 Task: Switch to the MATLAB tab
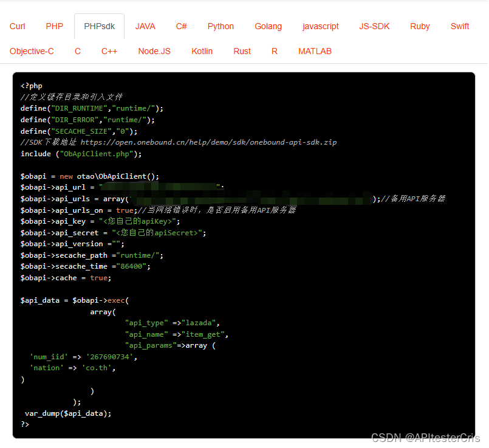click(315, 51)
